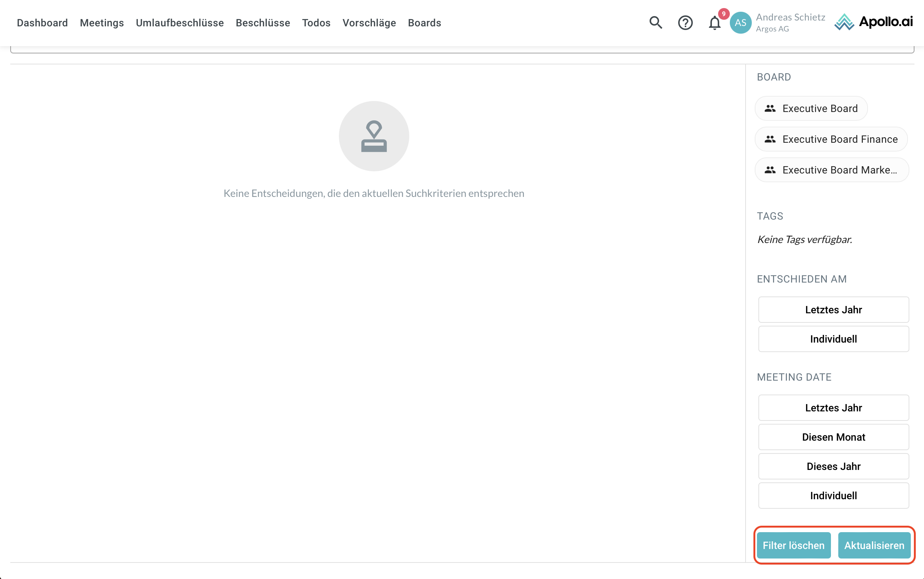Go to Umlaufbeschlüsse in navigation
Image resolution: width=924 pixels, height=579 pixels.
180,23
